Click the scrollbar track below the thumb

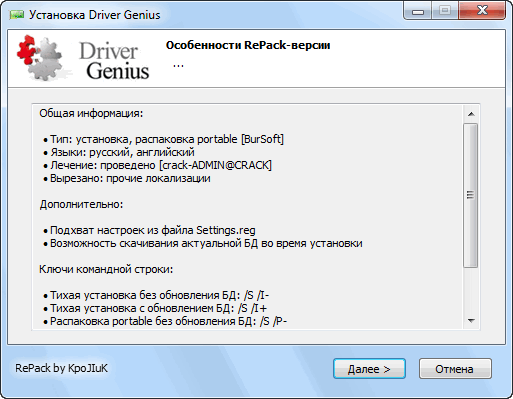pyautogui.click(x=471, y=290)
